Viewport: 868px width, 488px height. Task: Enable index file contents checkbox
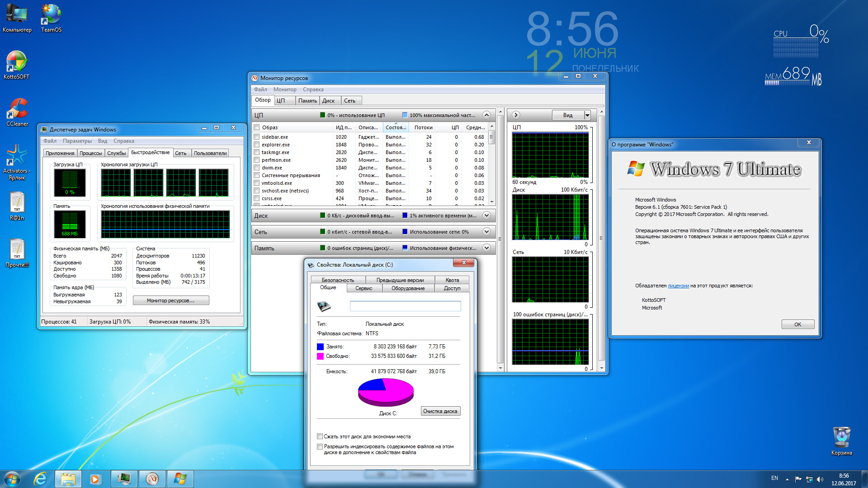click(x=320, y=446)
